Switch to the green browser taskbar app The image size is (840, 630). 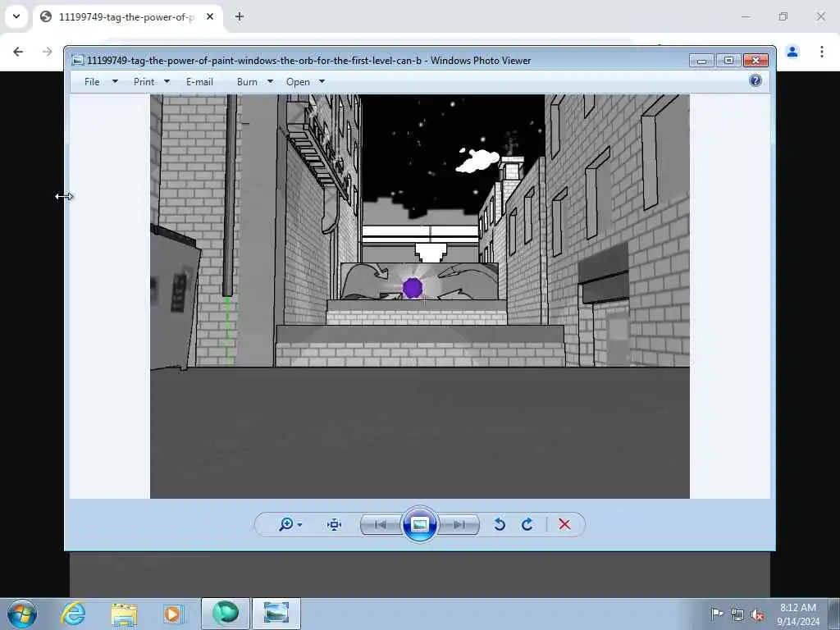(x=225, y=614)
